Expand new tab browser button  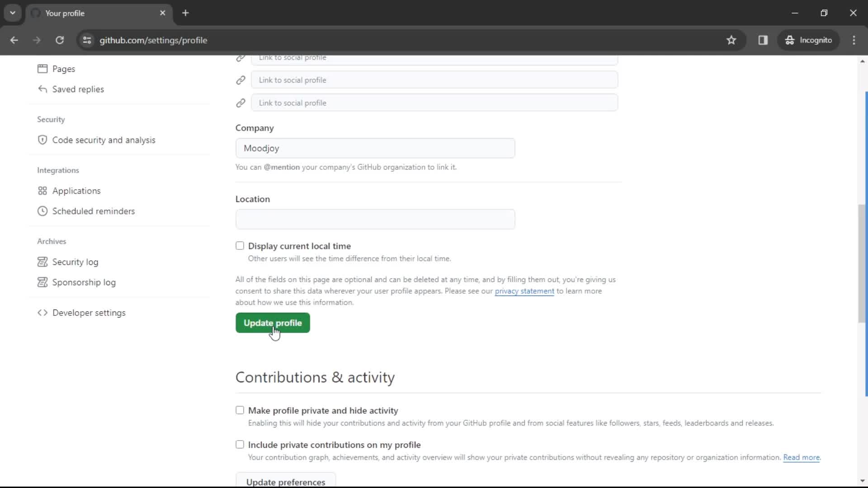(185, 13)
